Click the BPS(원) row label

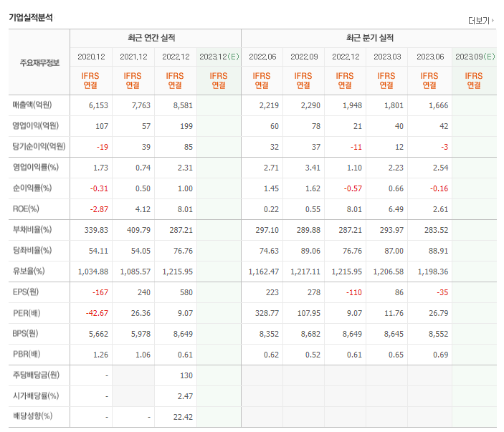[25, 333]
